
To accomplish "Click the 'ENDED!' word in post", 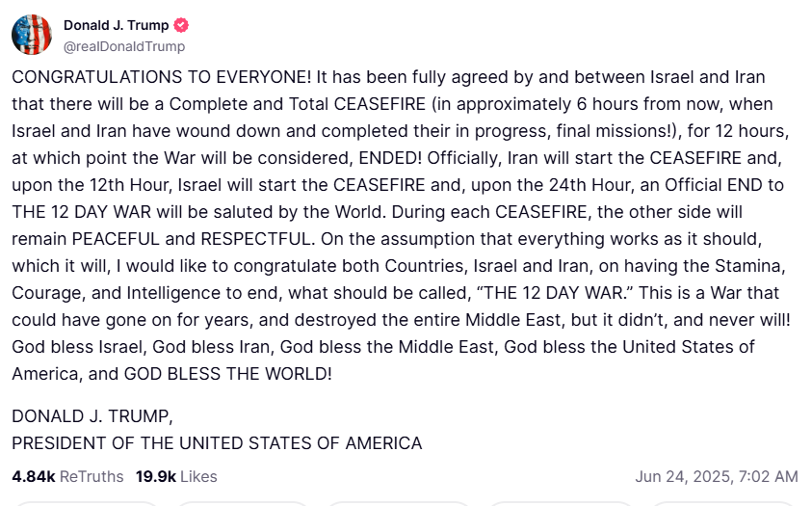I will click(390, 158).
